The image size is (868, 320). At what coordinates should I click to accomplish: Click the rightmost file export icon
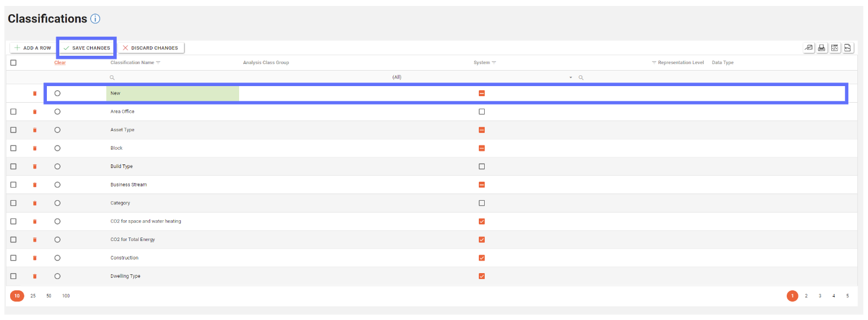(x=848, y=48)
